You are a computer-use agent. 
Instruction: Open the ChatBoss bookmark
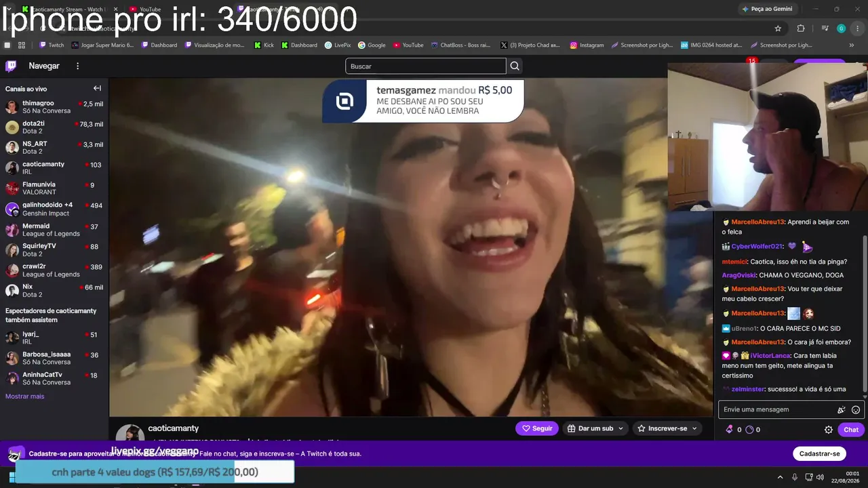(460, 45)
